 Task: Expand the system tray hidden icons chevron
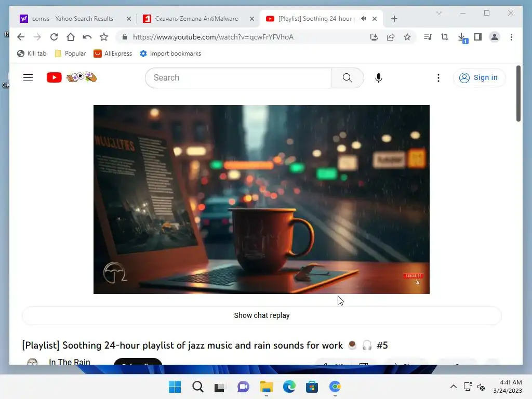[x=453, y=387]
